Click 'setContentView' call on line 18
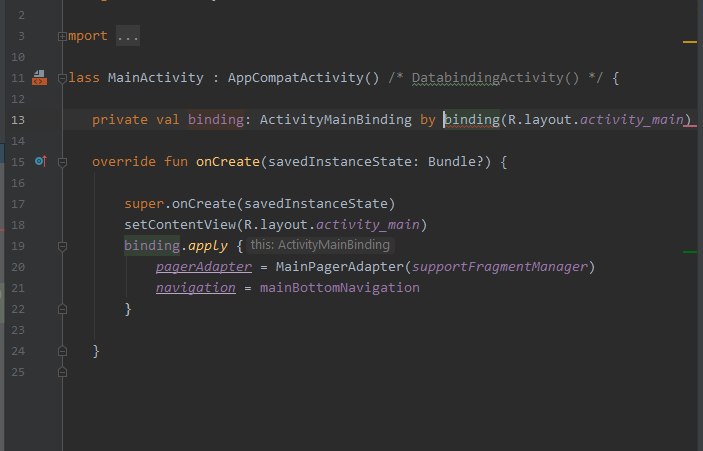 (x=180, y=225)
